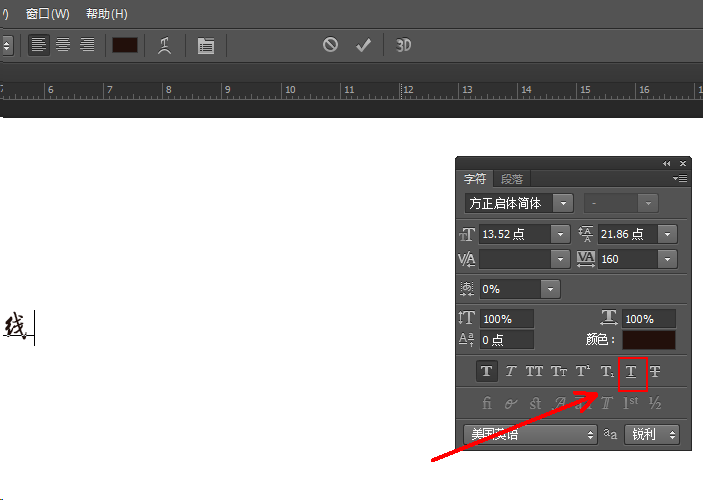Select right text alignment
The image size is (703, 500).
87,45
